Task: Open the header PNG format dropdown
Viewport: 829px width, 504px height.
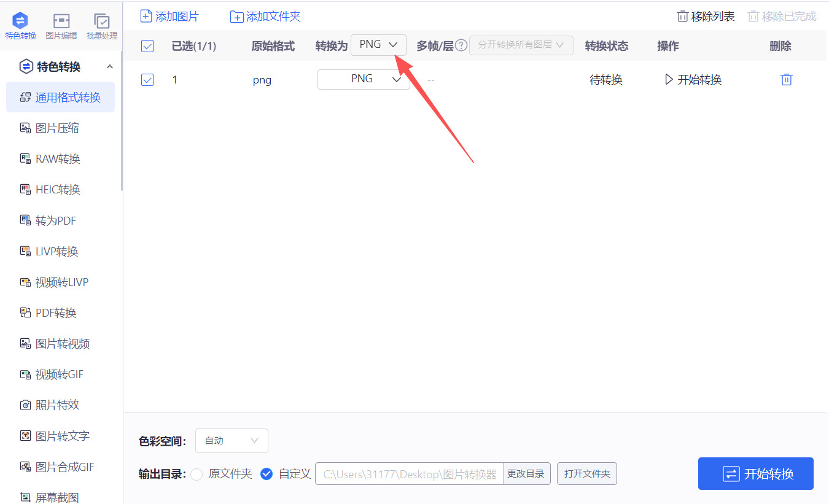Action: click(378, 44)
